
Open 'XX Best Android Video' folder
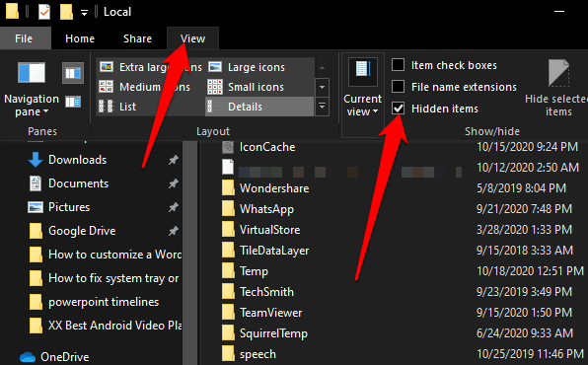click(114, 326)
